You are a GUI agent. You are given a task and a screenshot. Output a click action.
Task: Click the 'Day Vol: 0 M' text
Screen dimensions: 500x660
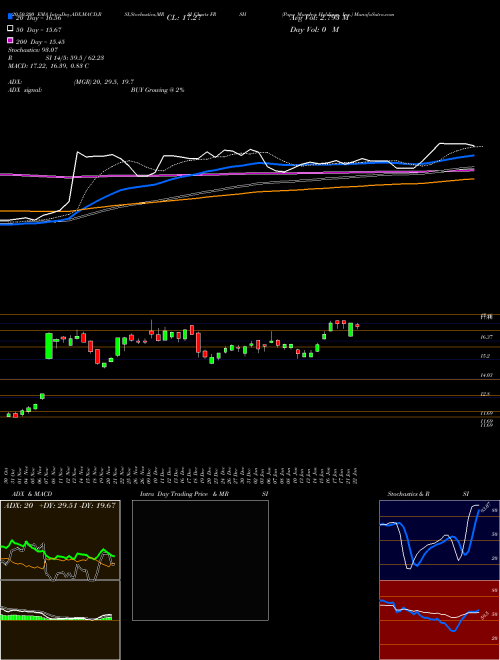[x=314, y=30]
